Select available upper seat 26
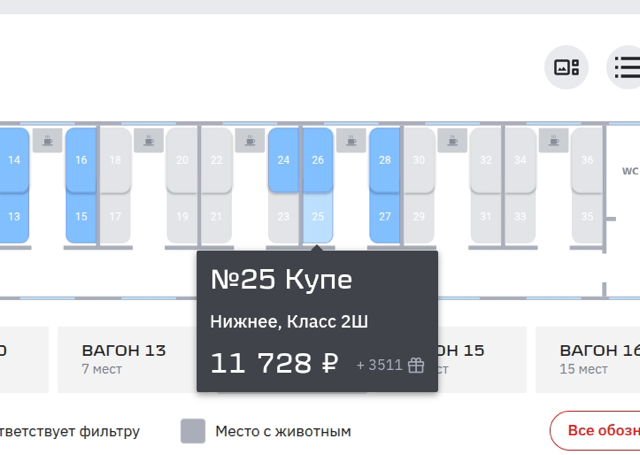 (318, 160)
